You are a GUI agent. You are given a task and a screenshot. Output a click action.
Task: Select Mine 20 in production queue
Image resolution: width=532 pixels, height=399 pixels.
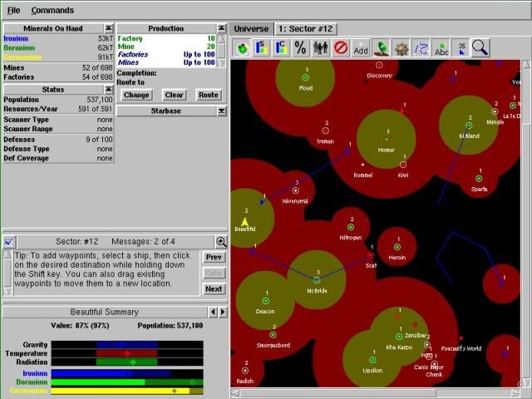point(166,47)
